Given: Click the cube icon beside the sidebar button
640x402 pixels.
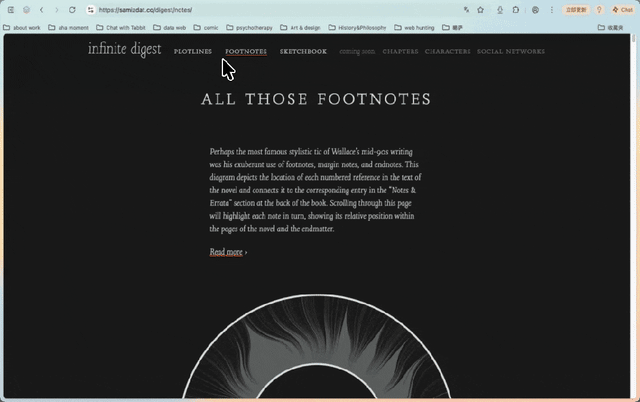Looking at the screenshot, I should tap(27, 10).
